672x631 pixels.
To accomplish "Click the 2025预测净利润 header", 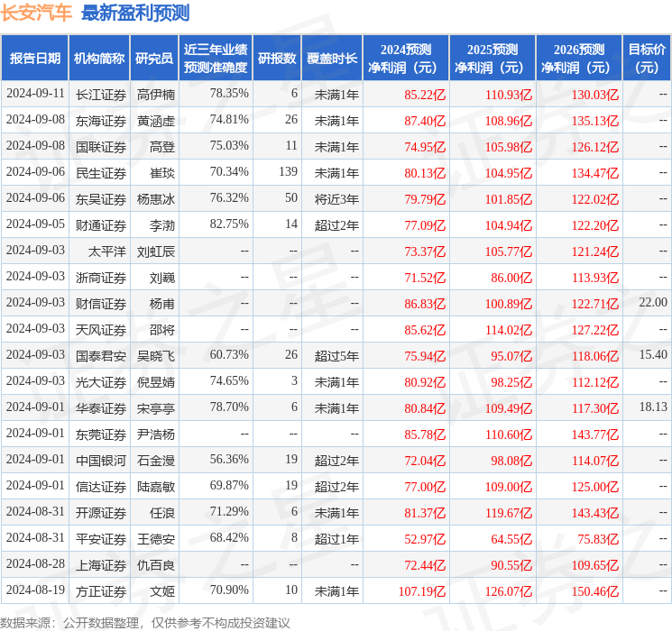I will coord(492,58).
